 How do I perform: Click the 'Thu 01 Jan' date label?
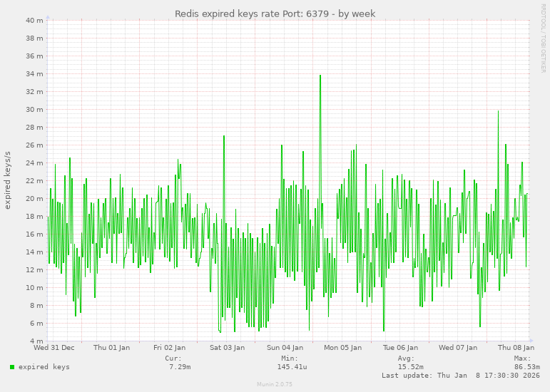tap(111, 348)
